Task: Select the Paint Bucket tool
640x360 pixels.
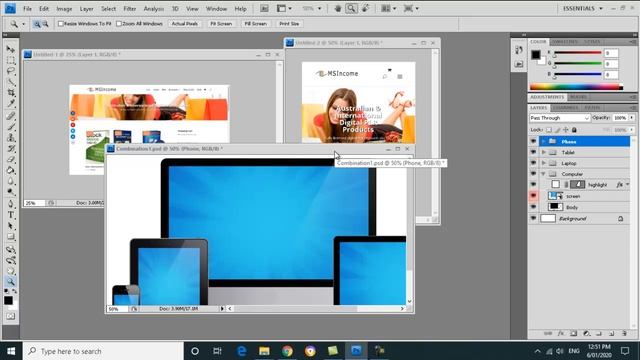Action: pyautogui.click(x=11, y=170)
